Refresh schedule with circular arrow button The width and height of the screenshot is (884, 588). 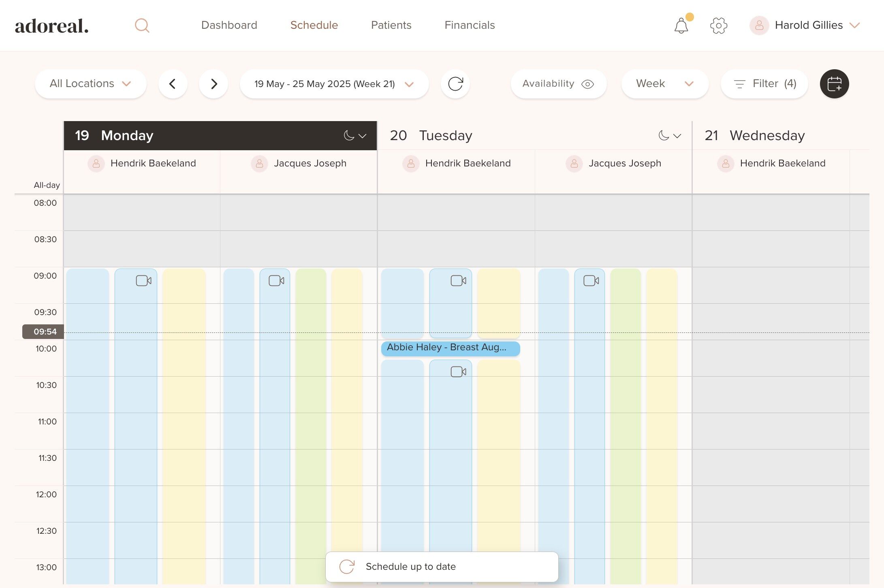455,84
